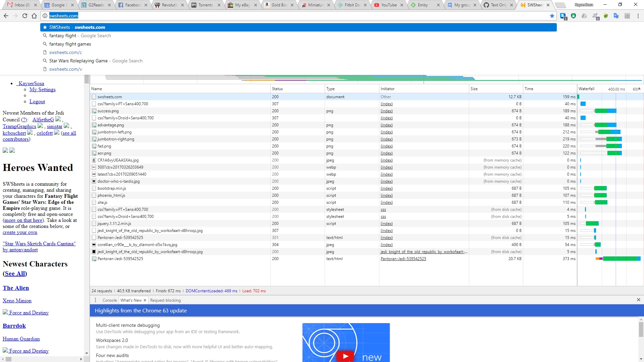Click the page reload icon
This screenshot has width=644, height=362.
coord(25,16)
